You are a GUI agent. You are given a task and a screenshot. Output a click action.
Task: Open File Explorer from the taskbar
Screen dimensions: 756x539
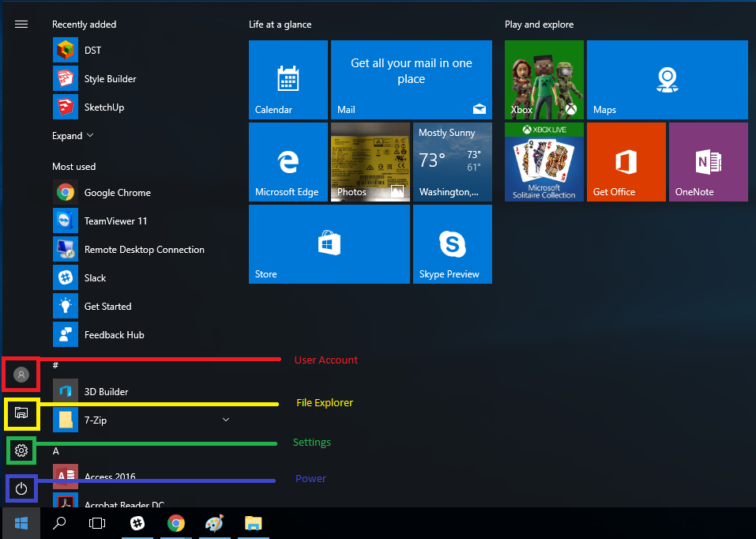pos(253,523)
